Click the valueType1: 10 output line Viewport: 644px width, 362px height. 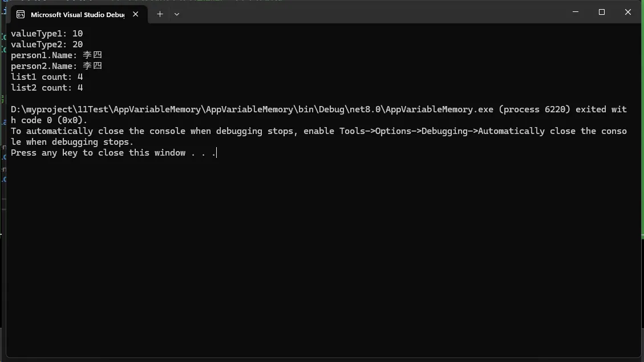[47, 34]
